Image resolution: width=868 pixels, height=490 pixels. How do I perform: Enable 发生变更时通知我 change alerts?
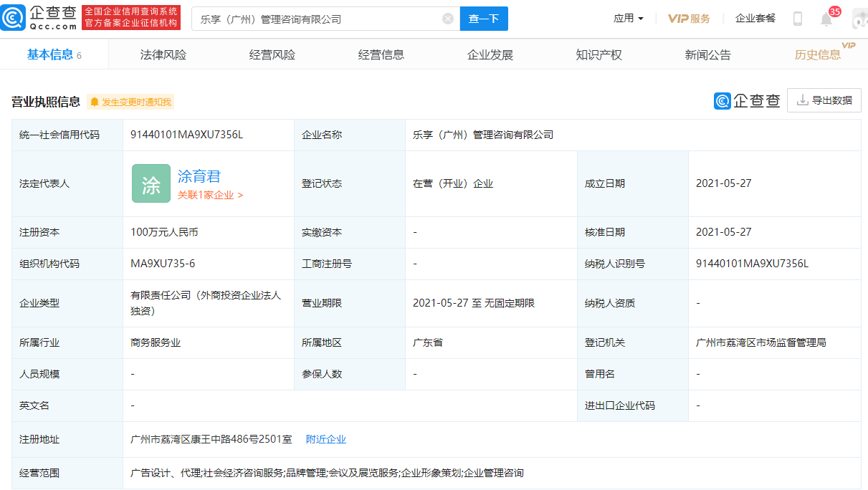(x=129, y=102)
